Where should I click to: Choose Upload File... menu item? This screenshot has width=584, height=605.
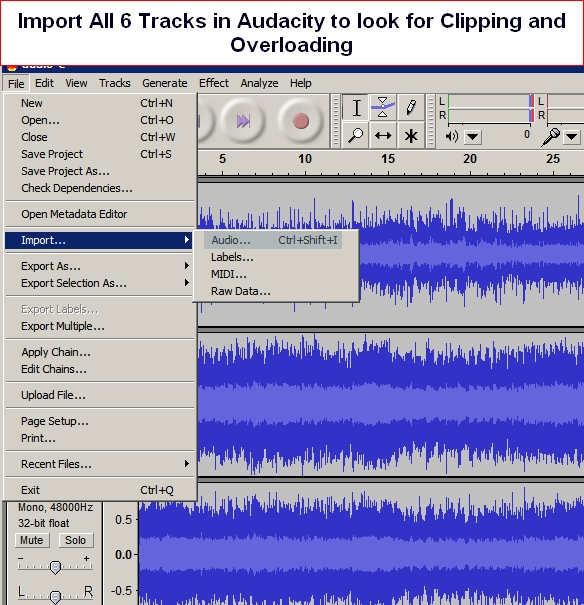99,395
